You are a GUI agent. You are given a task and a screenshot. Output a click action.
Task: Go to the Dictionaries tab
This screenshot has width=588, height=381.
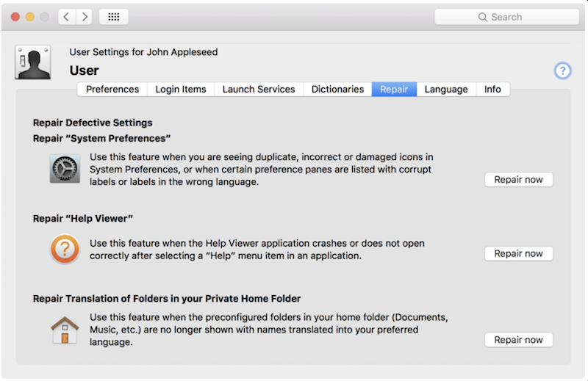pos(337,89)
